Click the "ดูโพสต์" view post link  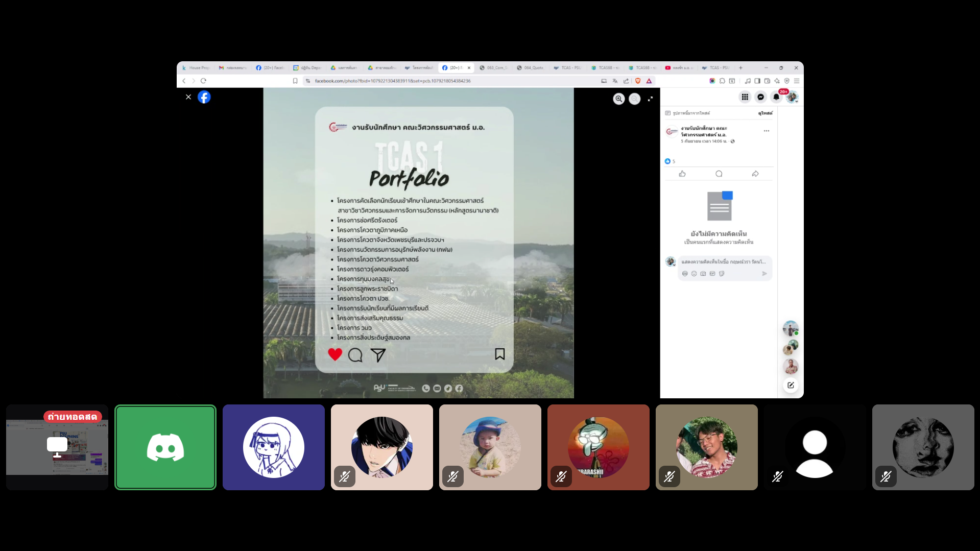tap(765, 113)
